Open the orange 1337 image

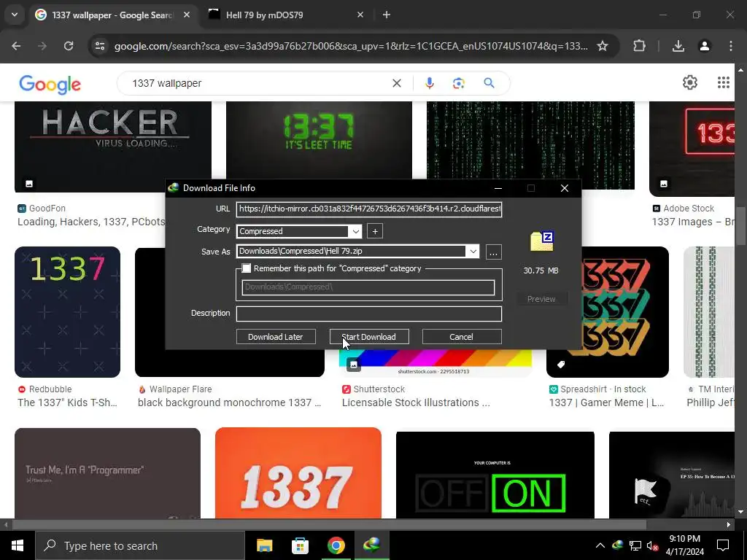coord(298,472)
